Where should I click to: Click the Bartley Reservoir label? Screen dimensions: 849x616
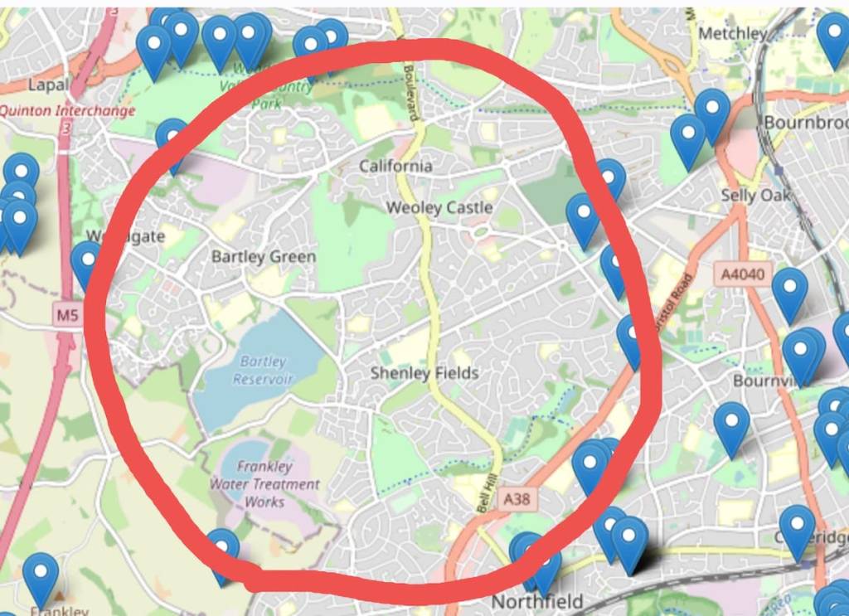263,371
